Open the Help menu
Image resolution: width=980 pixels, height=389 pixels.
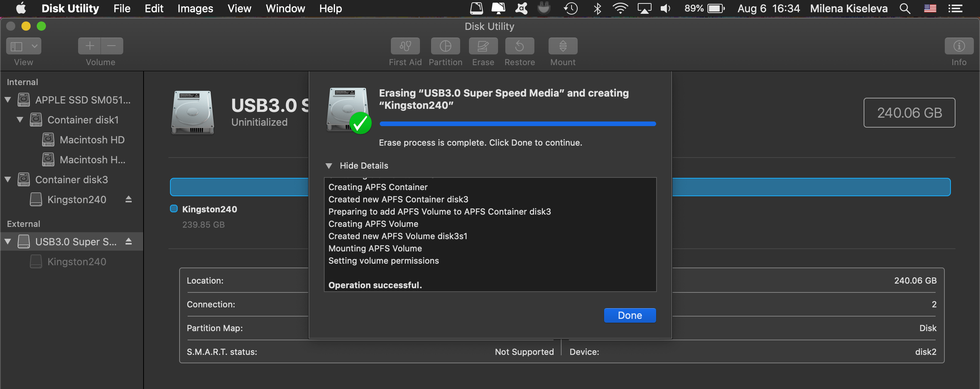point(330,8)
